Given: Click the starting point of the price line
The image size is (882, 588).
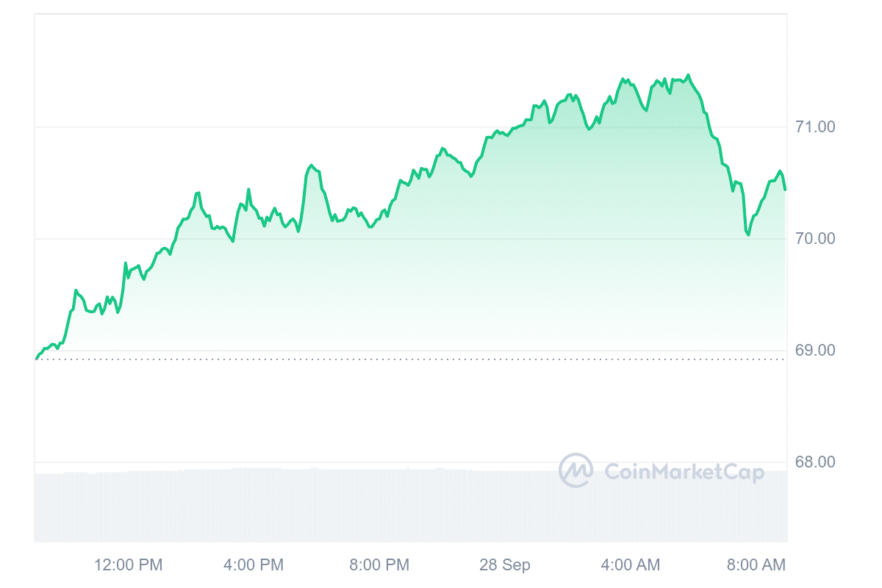Looking at the screenshot, I should 36,359.
